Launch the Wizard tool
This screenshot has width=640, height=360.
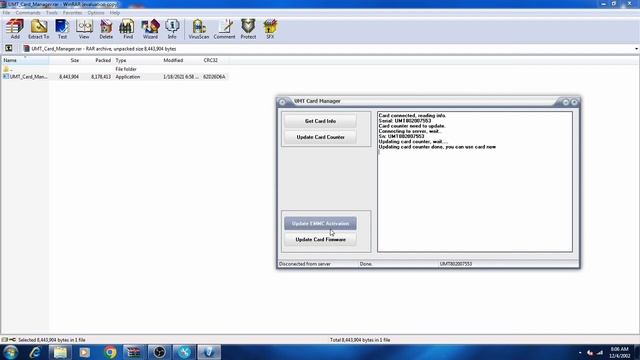pyautogui.click(x=150, y=29)
